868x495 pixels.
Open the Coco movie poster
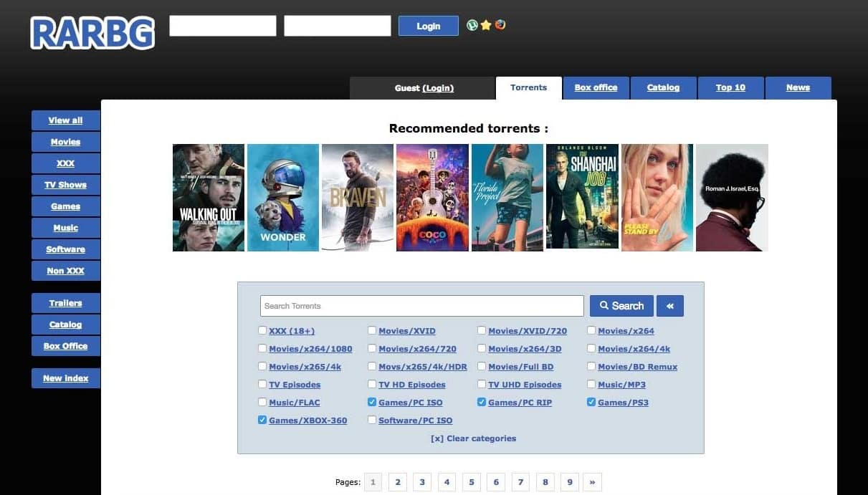pos(432,198)
